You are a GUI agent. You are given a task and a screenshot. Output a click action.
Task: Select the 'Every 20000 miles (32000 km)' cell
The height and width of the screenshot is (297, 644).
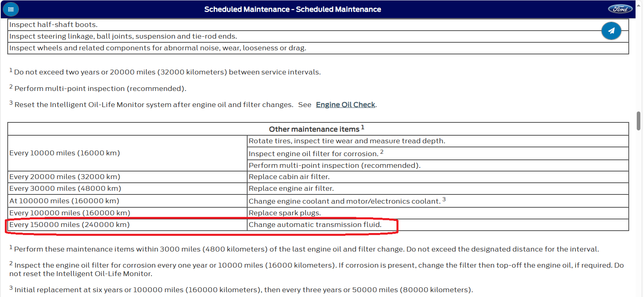pyautogui.click(x=65, y=177)
